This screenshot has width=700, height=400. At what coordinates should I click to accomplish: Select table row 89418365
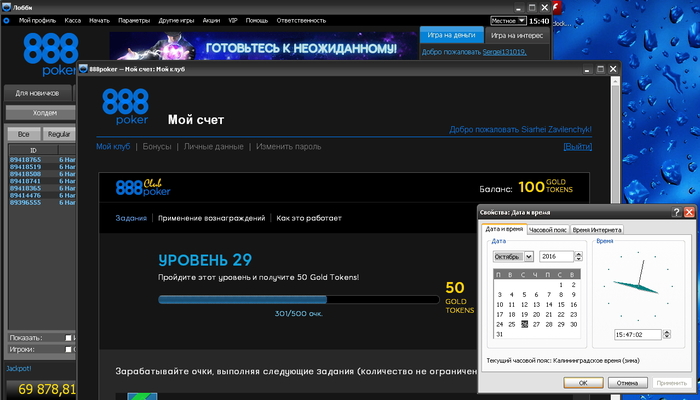[42, 188]
